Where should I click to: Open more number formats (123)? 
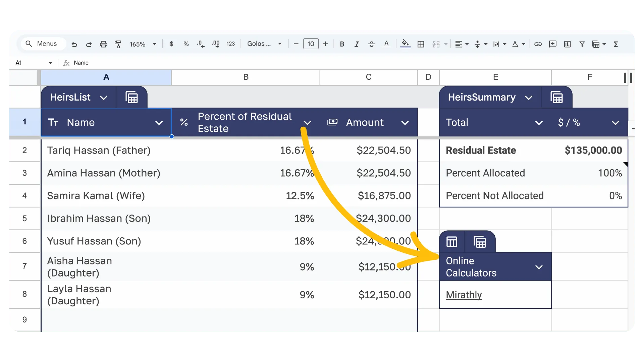pos(230,44)
